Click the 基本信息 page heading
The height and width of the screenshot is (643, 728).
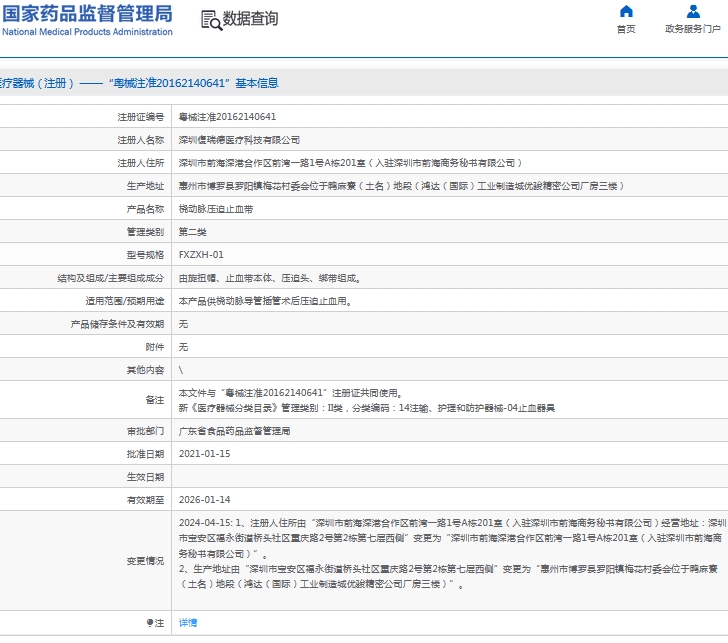pyautogui.click(x=257, y=83)
